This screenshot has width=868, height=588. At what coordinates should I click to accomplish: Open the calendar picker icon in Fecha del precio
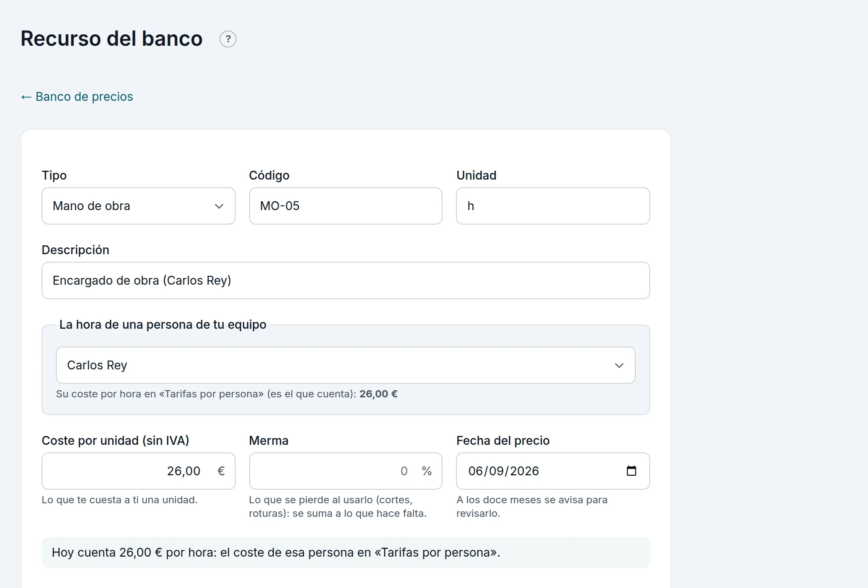point(632,471)
